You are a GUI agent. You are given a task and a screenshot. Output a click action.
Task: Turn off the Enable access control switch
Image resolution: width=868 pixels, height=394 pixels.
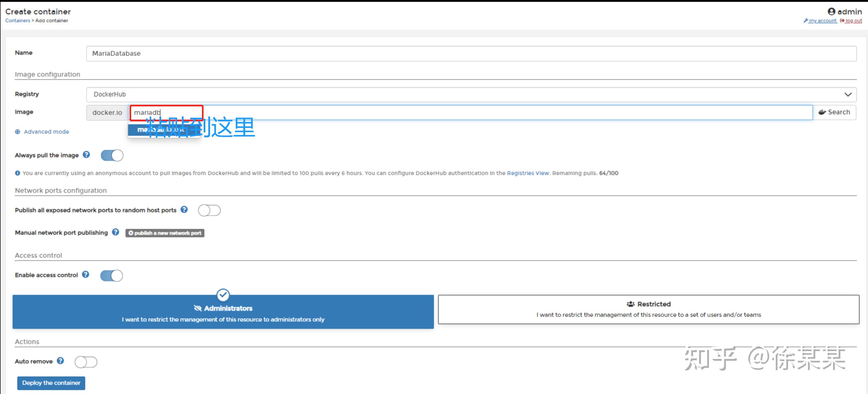(112, 276)
